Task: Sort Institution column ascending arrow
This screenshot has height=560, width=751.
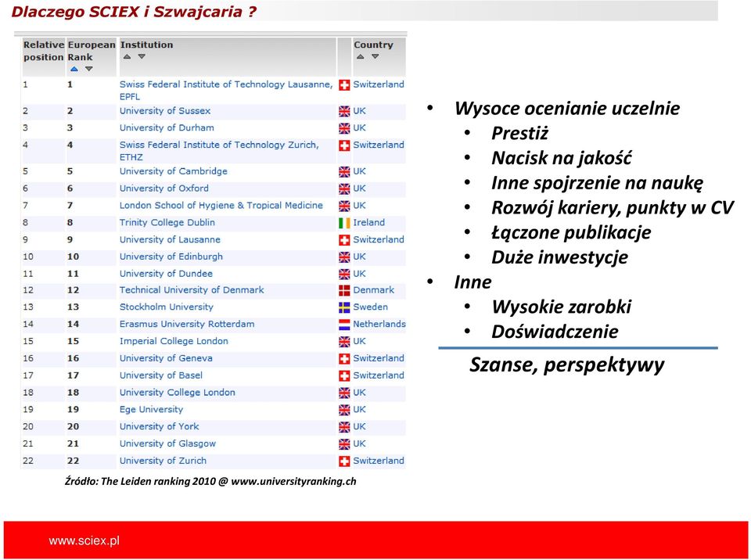Action: coord(127,56)
